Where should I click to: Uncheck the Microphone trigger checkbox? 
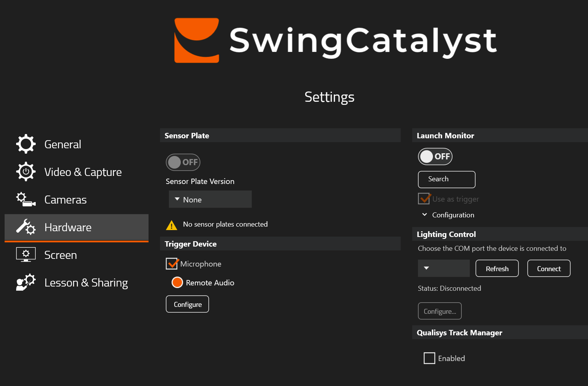click(172, 263)
